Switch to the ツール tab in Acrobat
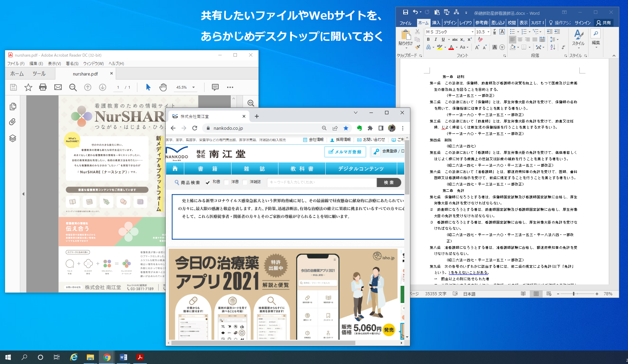 tap(39, 73)
